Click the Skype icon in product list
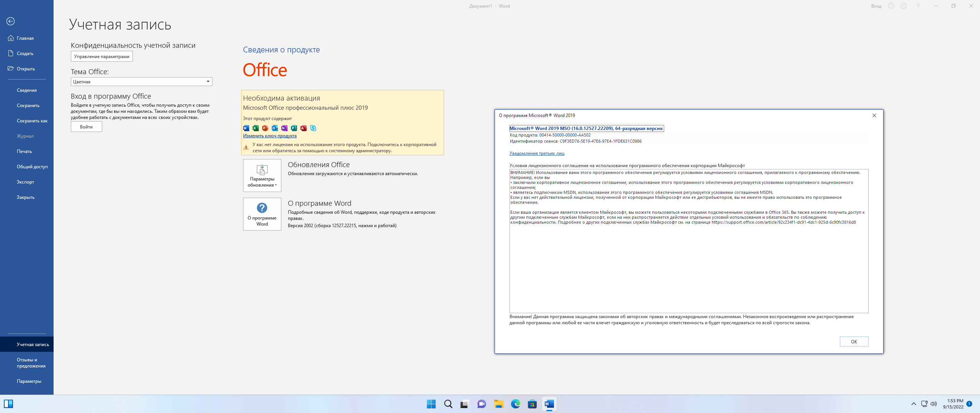 tap(313, 128)
